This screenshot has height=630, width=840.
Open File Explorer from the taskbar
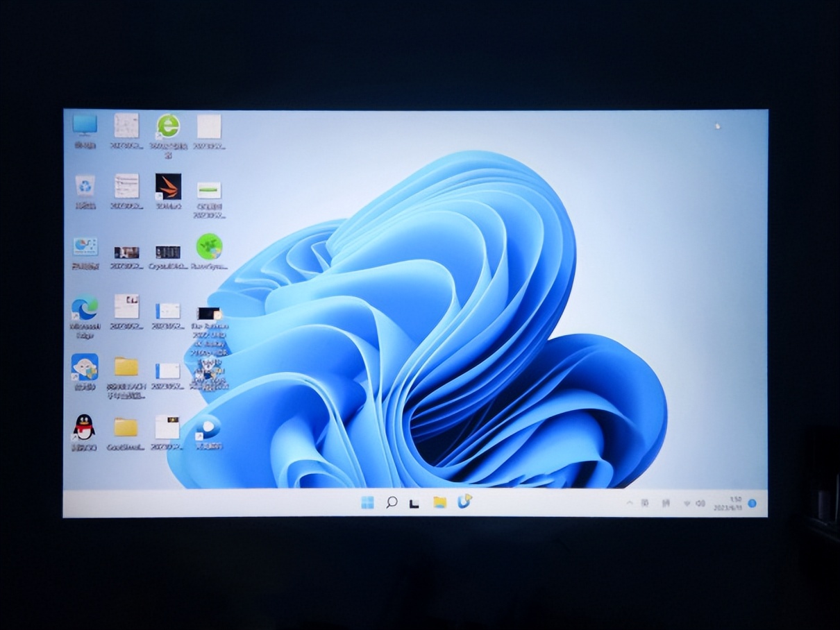click(x=439, y=502)
